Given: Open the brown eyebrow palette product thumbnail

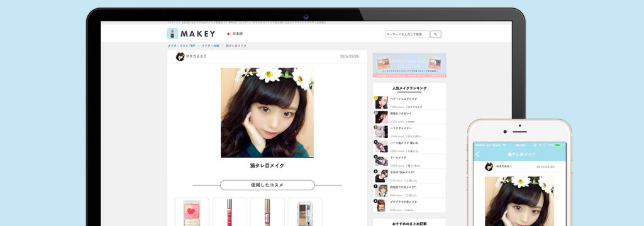Looking at the screenshot, I should click(305, 212).
